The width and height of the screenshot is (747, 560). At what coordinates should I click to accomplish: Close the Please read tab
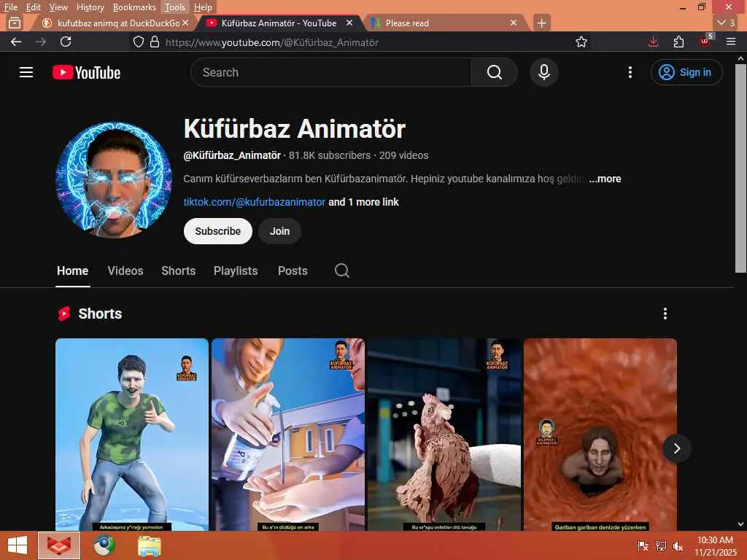click(x=514, y=23)
